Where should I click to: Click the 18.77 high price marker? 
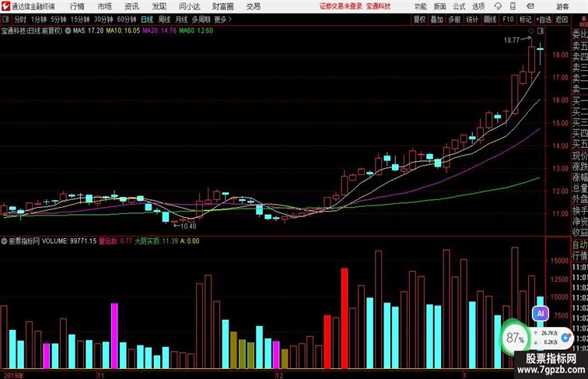tap(512, 40)
